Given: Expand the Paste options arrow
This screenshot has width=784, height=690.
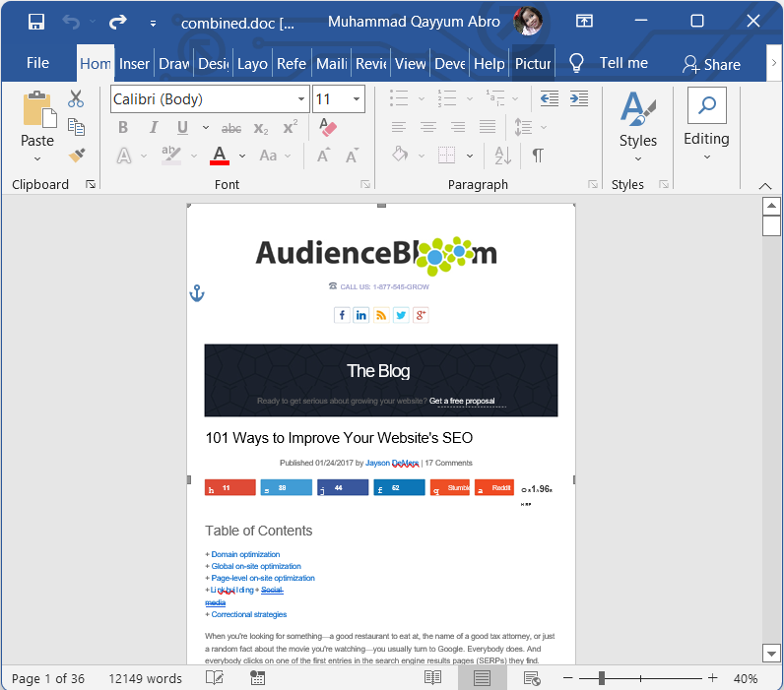Looking at the screenshot, I should (x=37, y=158).
